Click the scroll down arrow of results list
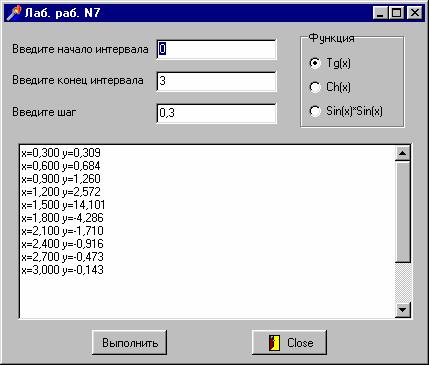The width and height of the screenshot is (429, 365). pos(403,310)
